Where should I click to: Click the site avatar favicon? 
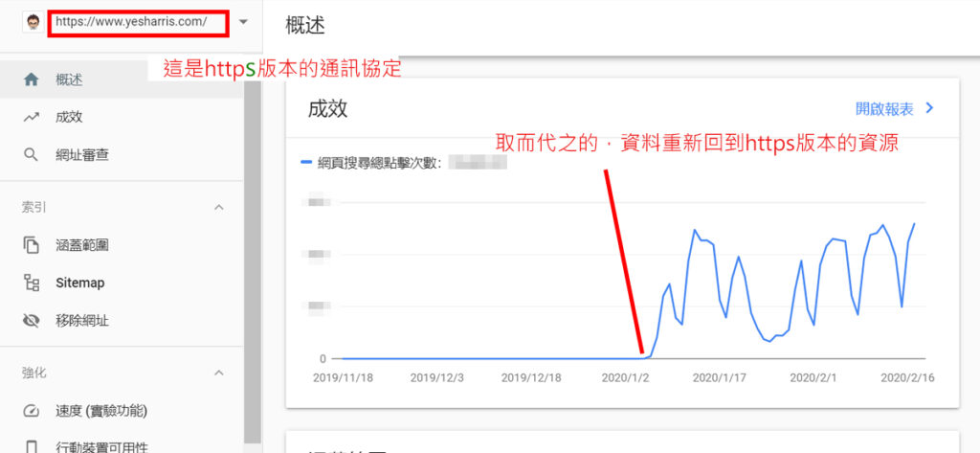point(32,22)
